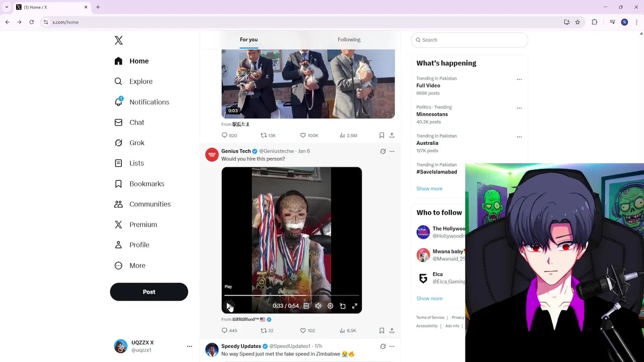Open Lists from the sidebar
Image resolution: width=644 pixels, height=362 pixels.
[x=129, y=163]
